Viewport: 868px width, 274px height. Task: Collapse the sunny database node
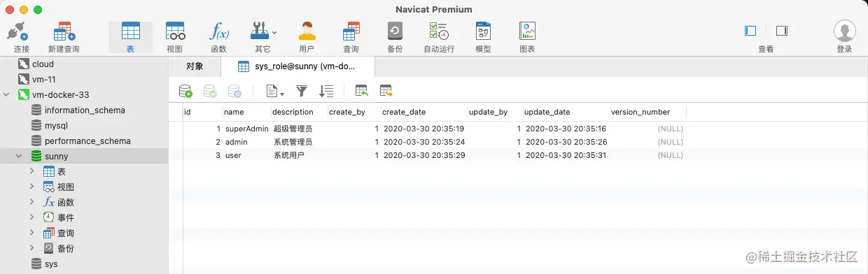20,157
